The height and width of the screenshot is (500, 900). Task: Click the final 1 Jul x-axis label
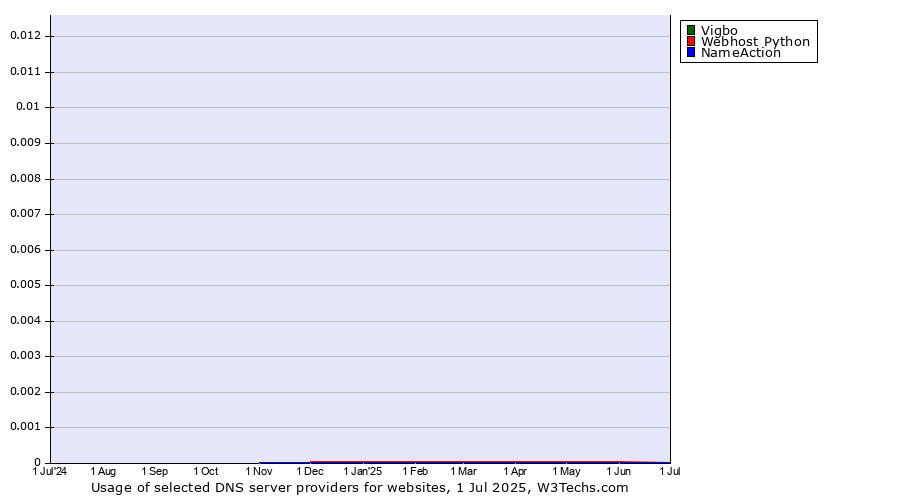670,471
